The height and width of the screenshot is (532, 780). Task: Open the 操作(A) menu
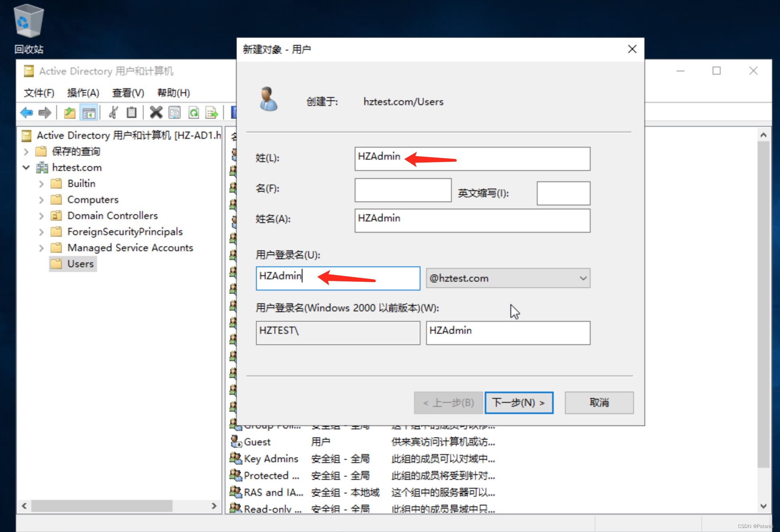tap(83, 93)
